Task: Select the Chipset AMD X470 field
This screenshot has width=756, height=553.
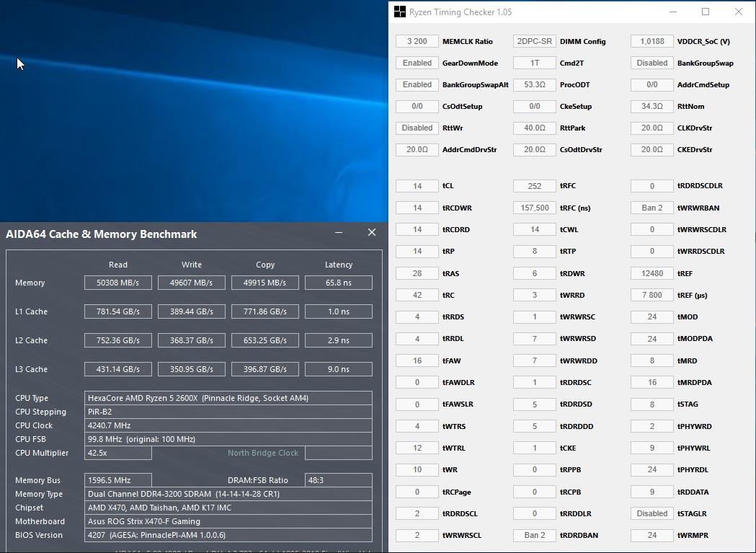Action: 228,508
